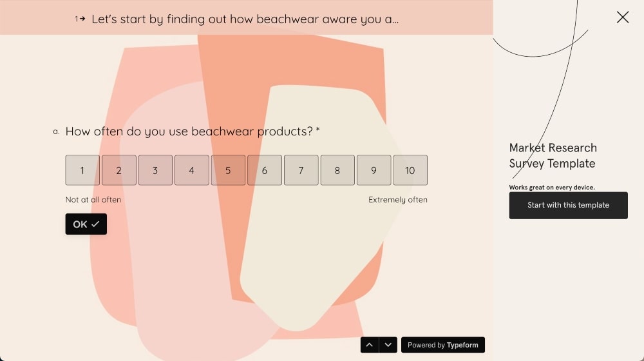Choose rating 6 for beachwear usage

pyautogui.click(x=264, y=170)
